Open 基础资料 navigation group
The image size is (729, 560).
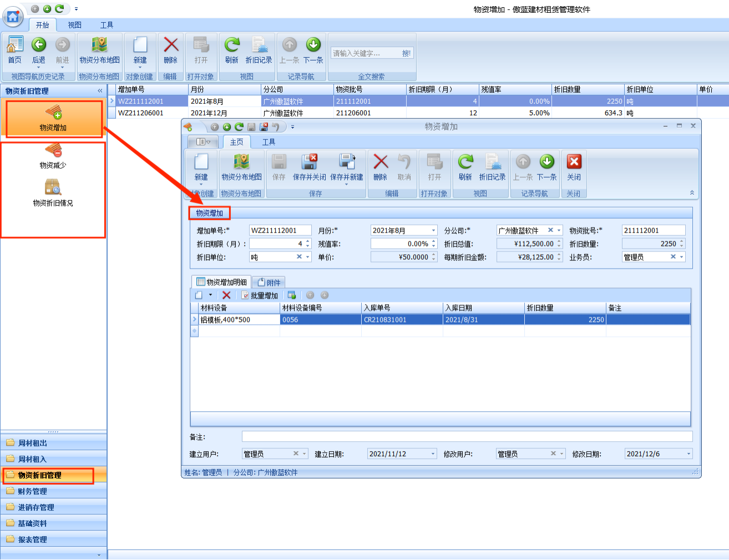coord(53,523)
